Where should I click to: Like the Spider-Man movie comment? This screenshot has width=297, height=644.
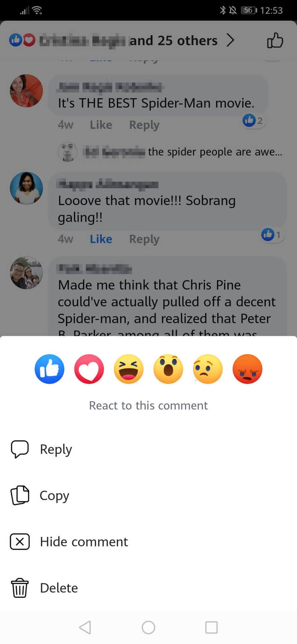[x=101, y=125]
